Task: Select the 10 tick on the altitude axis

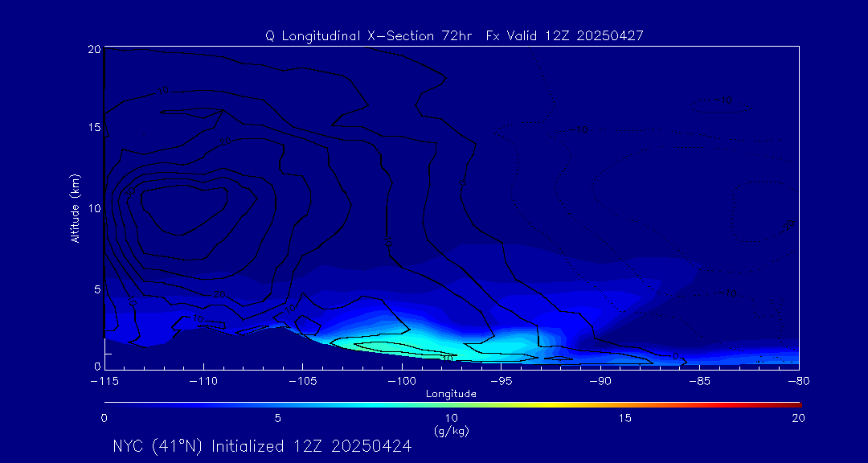Action: [93, 208]
